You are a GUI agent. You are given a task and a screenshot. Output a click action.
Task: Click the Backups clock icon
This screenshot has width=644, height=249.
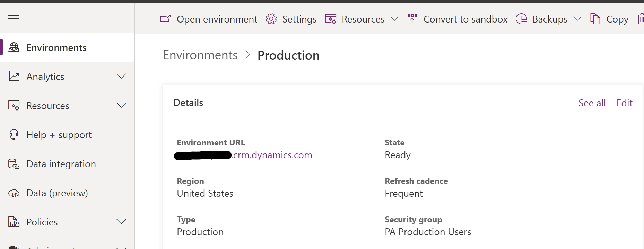coord(521,19)
